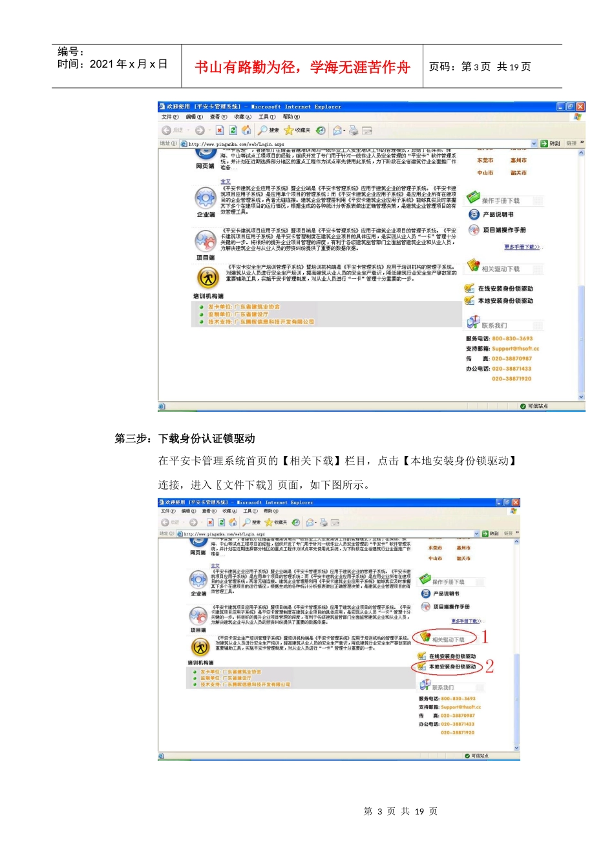The height and width of the screenshot is (868, 614).
Task: Click 全文 link in first screenshot
Action: tap(226, 182)
